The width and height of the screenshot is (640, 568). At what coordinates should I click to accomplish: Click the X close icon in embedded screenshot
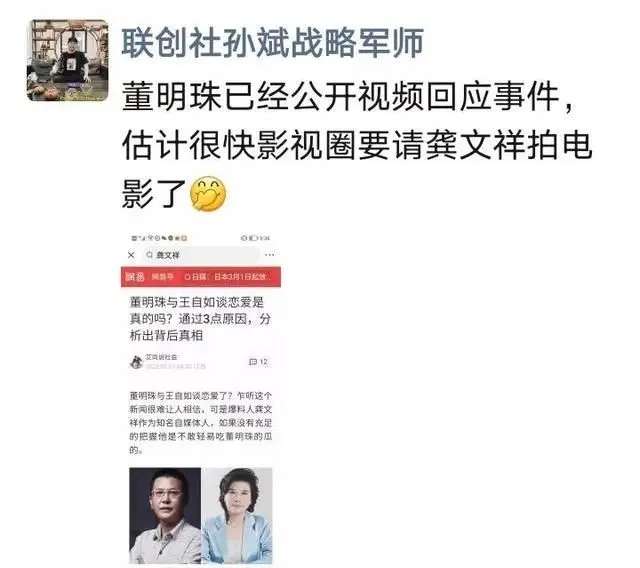[131, 255]
